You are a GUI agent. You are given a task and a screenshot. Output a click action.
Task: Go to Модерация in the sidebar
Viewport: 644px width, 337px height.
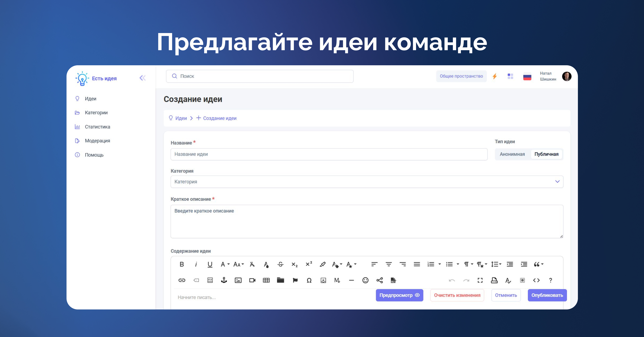coord(97,141)
